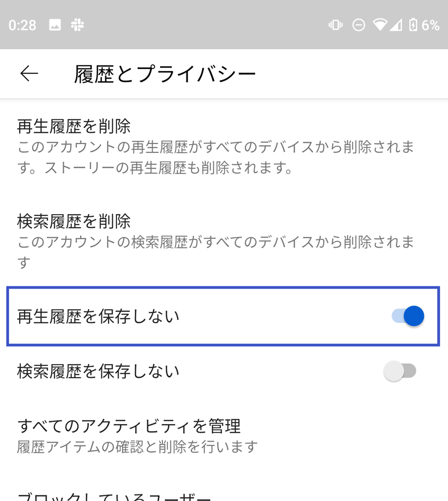Tap 履歴アイテムの確認と削除を行います description

(x=137, y=447)
